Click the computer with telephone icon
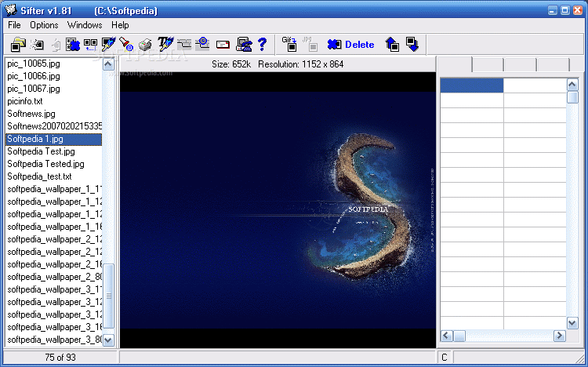Viewport: 588px width, 367px height. (244, 45)
